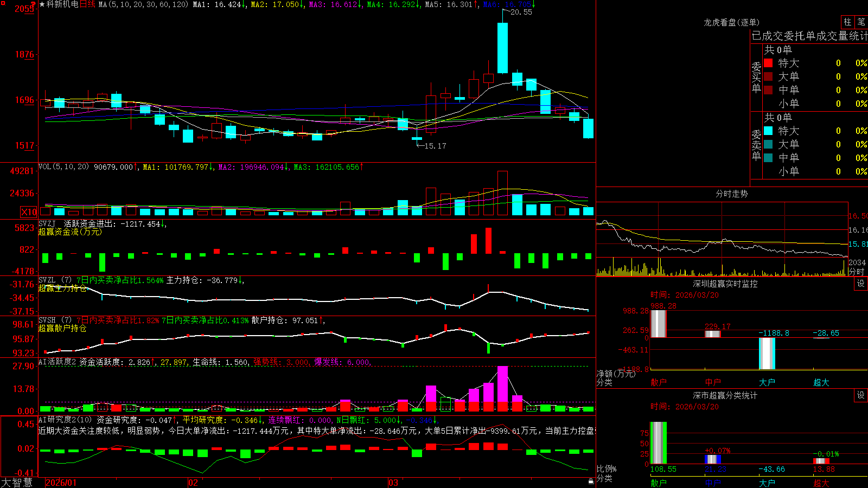This screenshot has height=488, width=868.
Task: Switch to 笔 tick display mode
Action: [x=861, y=22]
